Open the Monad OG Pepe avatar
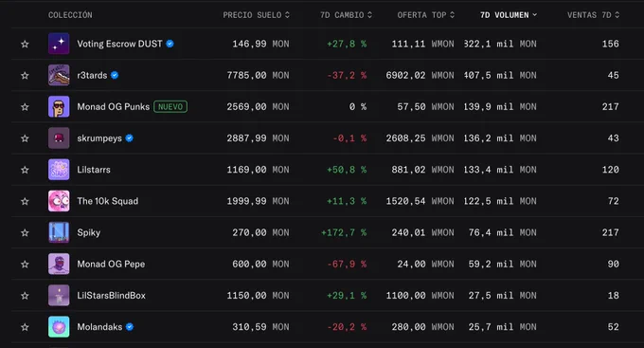 pos(59,265)
